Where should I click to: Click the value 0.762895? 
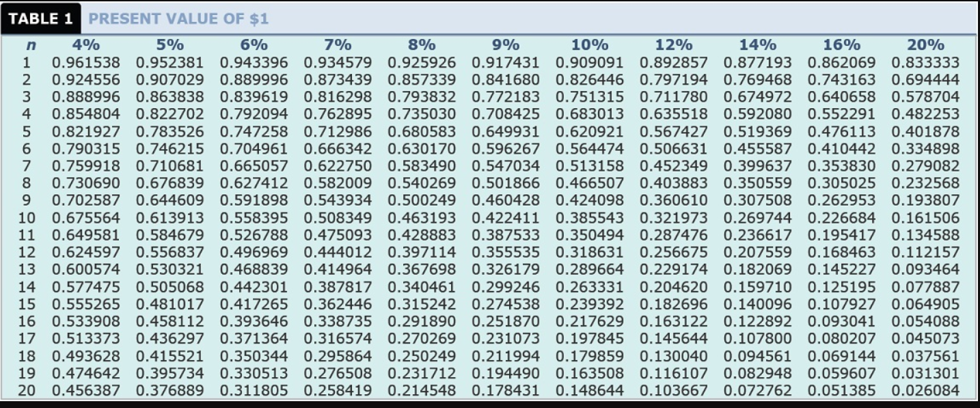[x=338, y=114]
